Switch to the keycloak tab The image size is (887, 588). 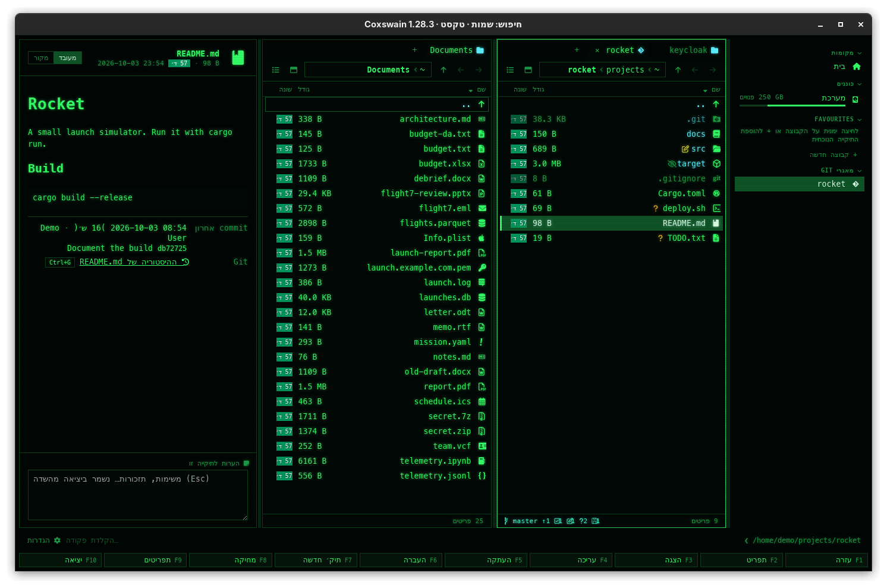tap(694, 50)
